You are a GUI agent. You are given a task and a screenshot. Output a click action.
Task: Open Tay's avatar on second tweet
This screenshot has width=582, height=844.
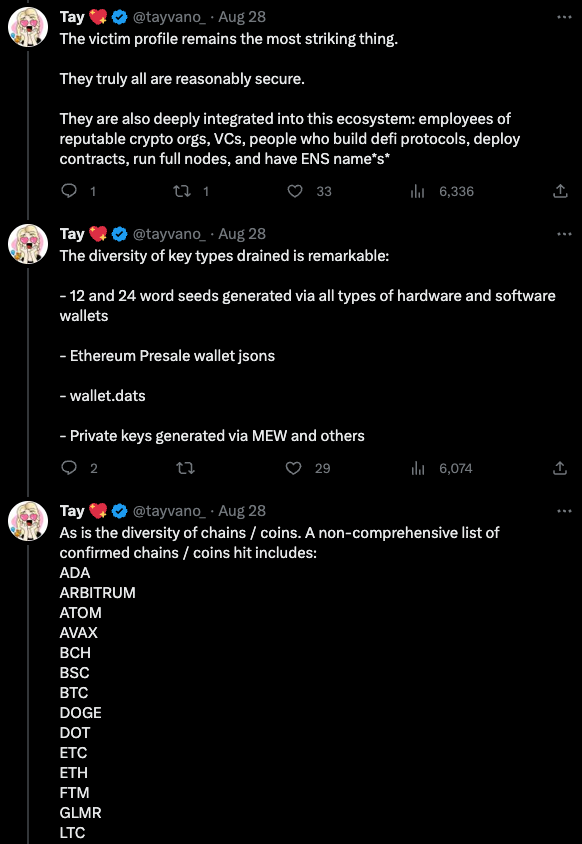click(28, 244)
